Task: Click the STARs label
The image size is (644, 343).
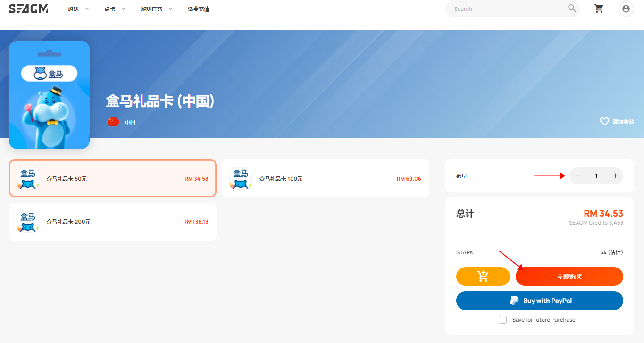Action: 465,252
